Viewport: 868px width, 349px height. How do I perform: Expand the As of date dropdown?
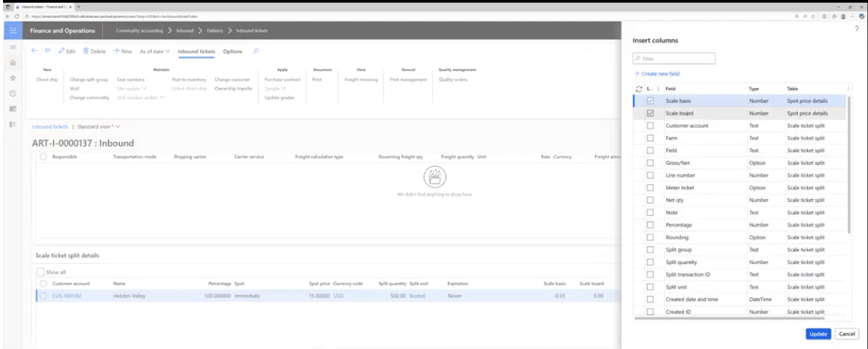tap(155, 51)
